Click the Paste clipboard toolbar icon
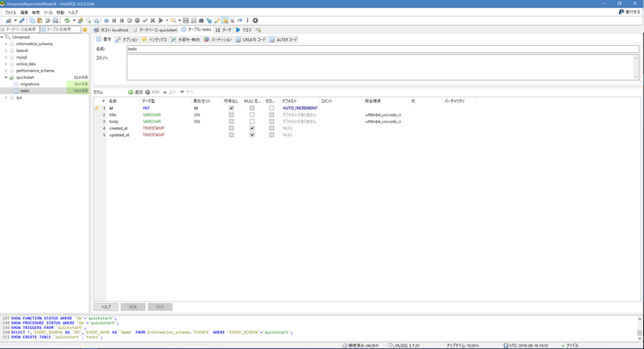Image resolution: width=644 pixels, height=349 pixels. coord(39,20)
